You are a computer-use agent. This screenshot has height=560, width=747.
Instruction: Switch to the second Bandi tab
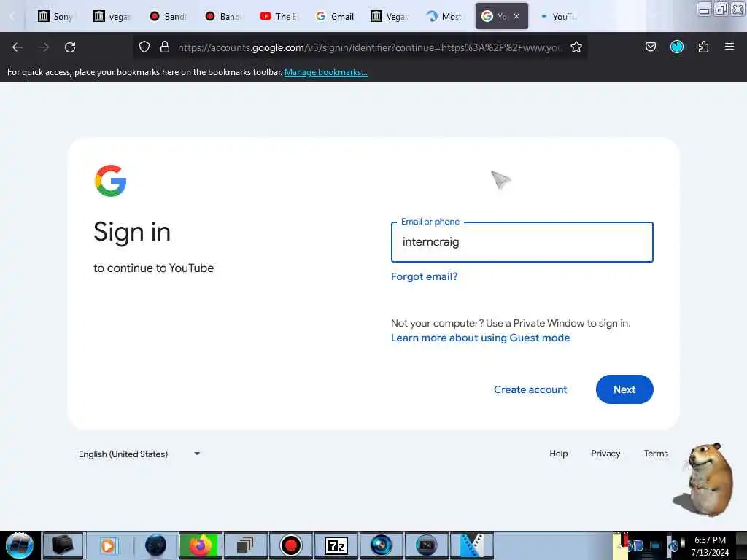(223, 16)
